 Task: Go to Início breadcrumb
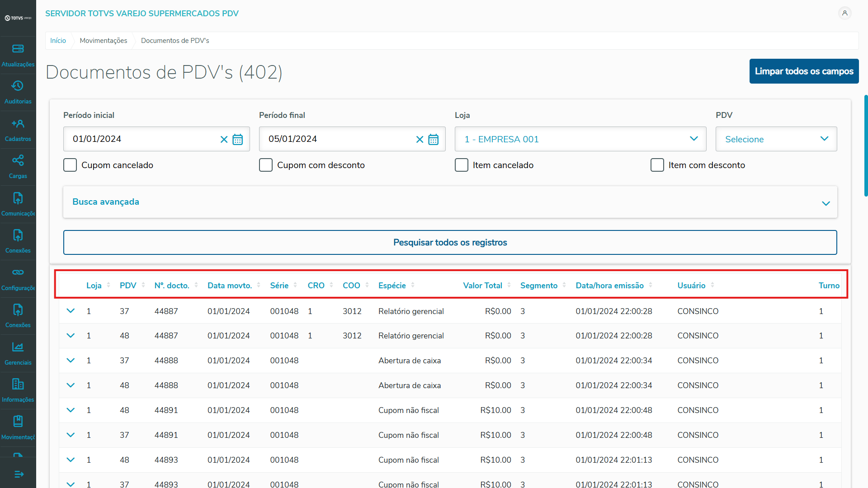[x=58, y=41]
